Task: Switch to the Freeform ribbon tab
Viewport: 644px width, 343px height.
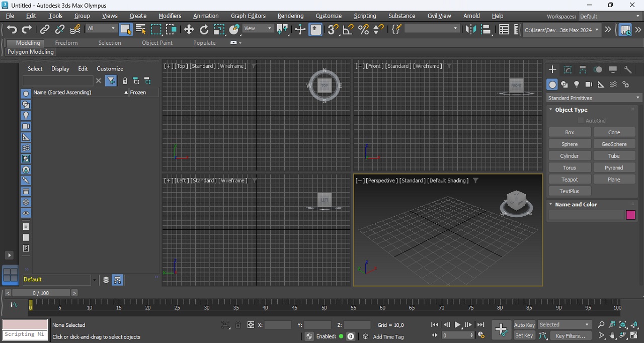Action: pos(66,43)
